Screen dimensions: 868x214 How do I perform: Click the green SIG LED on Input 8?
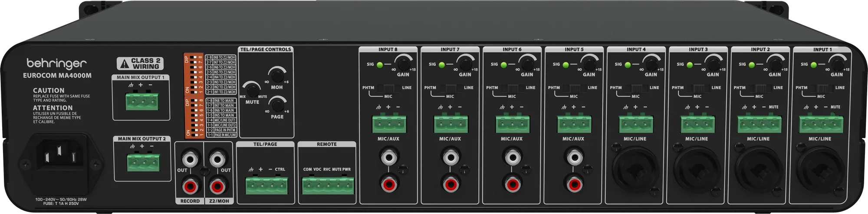click(380, 65)
